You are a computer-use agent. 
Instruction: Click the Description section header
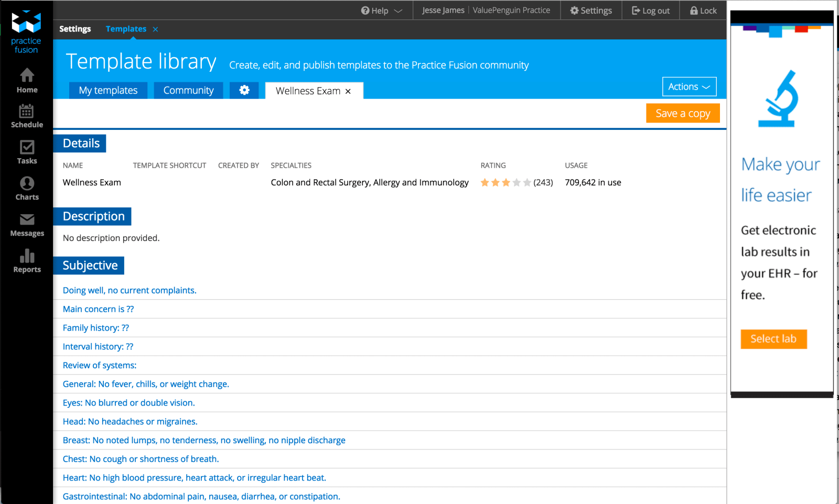(x=92, y=216)
